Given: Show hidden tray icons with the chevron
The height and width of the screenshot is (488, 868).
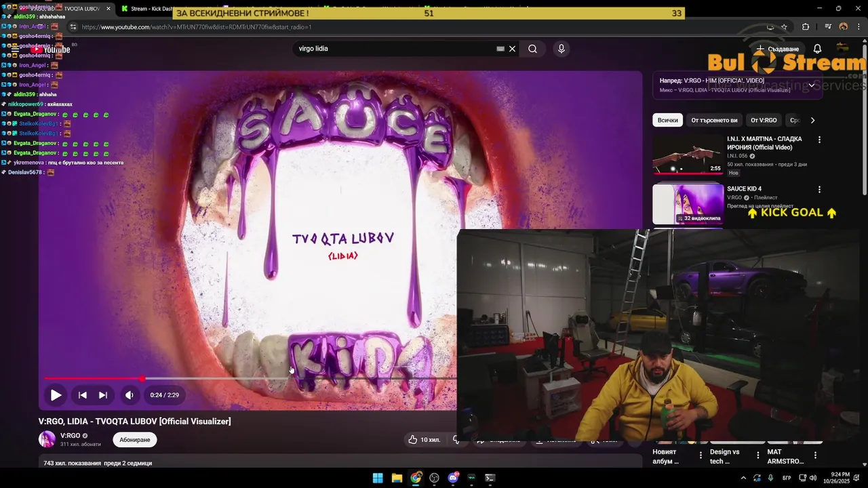Looking at the screenshot, I should pyautogui.click(x=743, y=478).
